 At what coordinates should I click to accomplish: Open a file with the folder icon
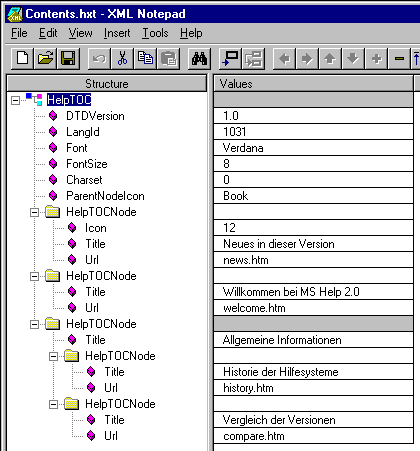(x=45, y=59)
